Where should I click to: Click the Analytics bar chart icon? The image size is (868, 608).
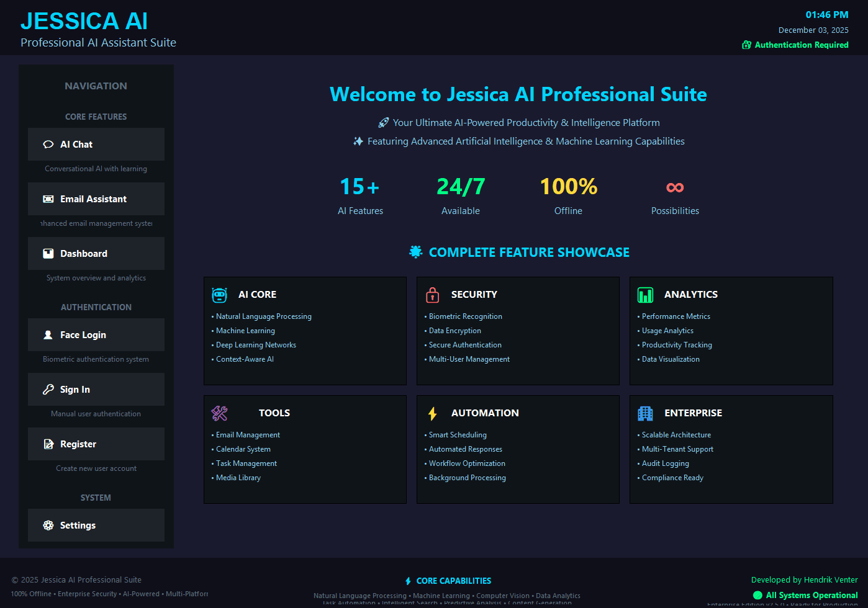(x=646, y=295)
